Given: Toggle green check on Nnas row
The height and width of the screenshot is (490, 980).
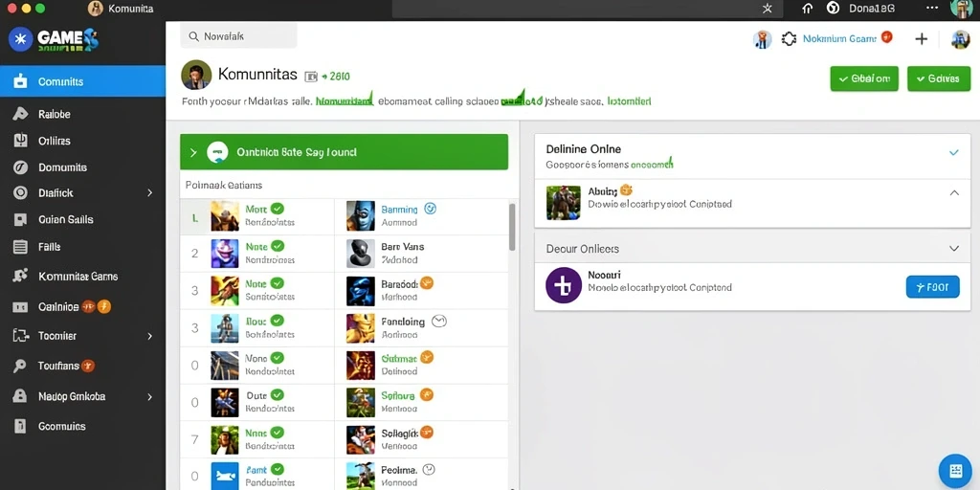Looking at the screenshot, I should point(278,432).
